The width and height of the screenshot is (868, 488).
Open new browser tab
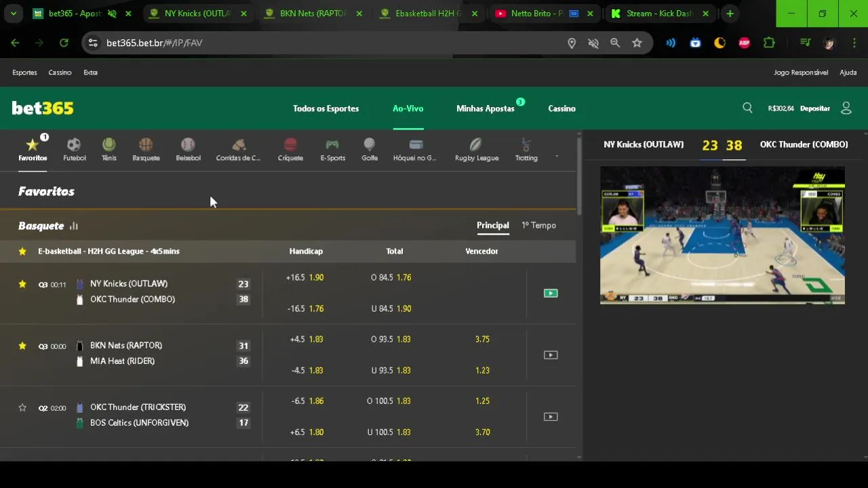[730, 14]
